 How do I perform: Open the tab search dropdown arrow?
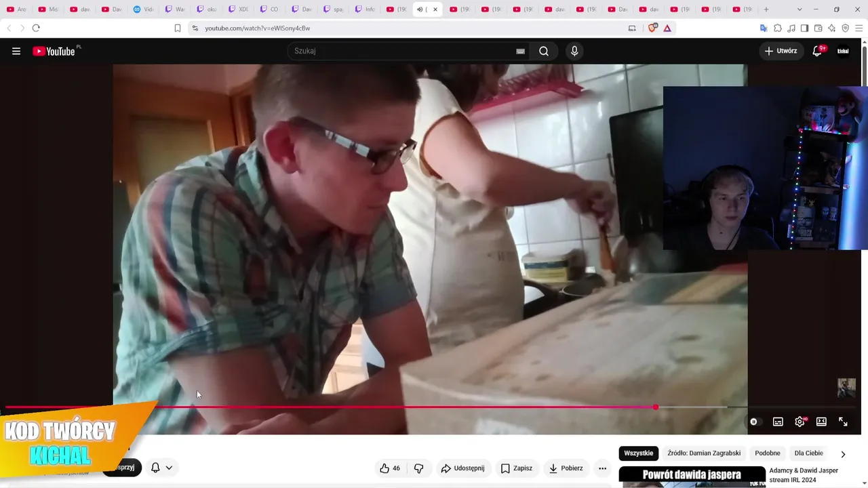tap(800, 9)
